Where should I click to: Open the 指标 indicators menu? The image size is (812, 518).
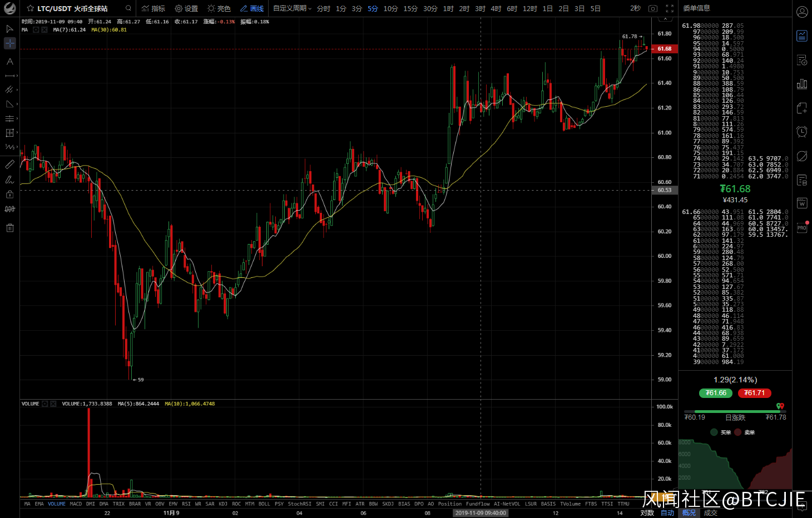click(x=154, y=8)
